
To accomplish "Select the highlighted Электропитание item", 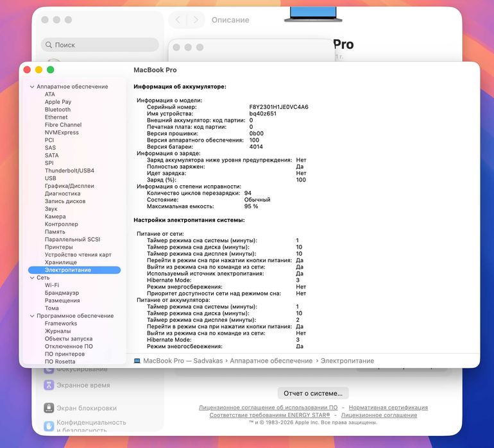I will tap(74, 270).
